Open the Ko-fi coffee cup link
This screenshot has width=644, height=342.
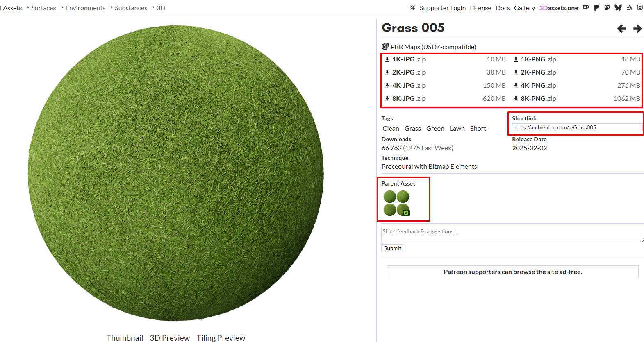(x=586, y=7)
